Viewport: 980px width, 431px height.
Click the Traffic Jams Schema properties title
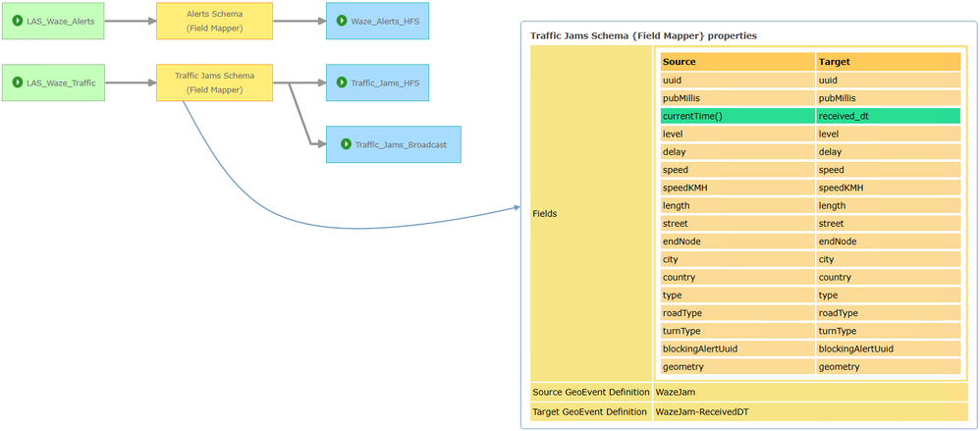tap(644, 35)
